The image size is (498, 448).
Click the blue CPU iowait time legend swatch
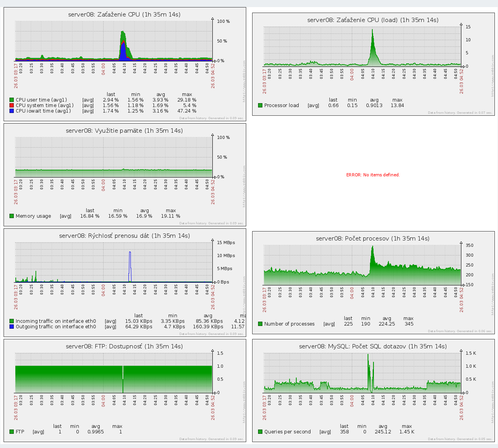[x=11, y=111]
